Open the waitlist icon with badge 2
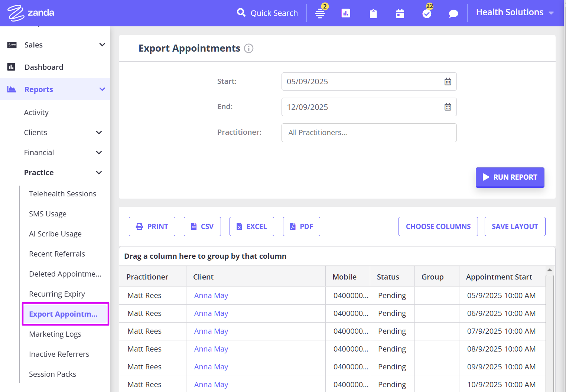566x392 pixels. [320, 13]
